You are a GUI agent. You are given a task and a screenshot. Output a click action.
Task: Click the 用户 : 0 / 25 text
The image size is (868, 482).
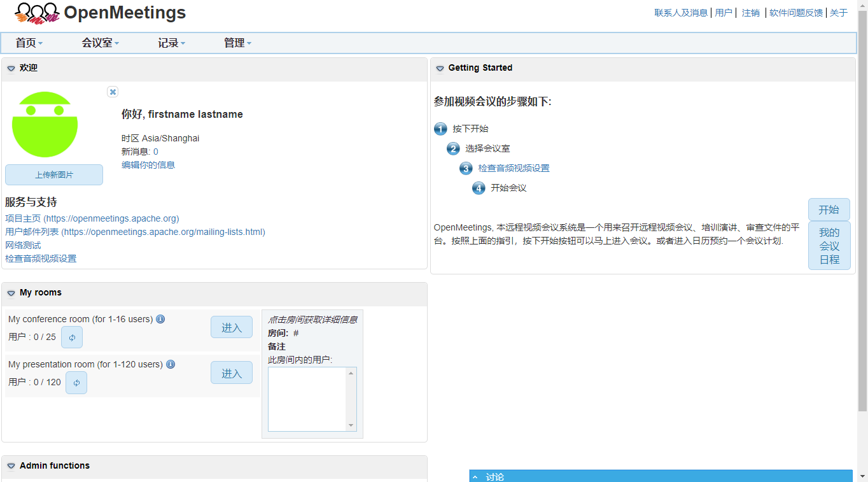pyautogui.click(x=32, y=337)
